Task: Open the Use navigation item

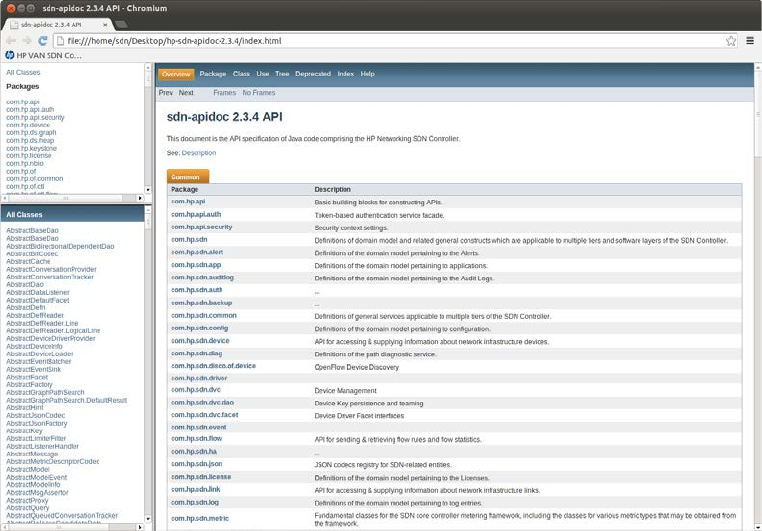Action: pos(263,74)
